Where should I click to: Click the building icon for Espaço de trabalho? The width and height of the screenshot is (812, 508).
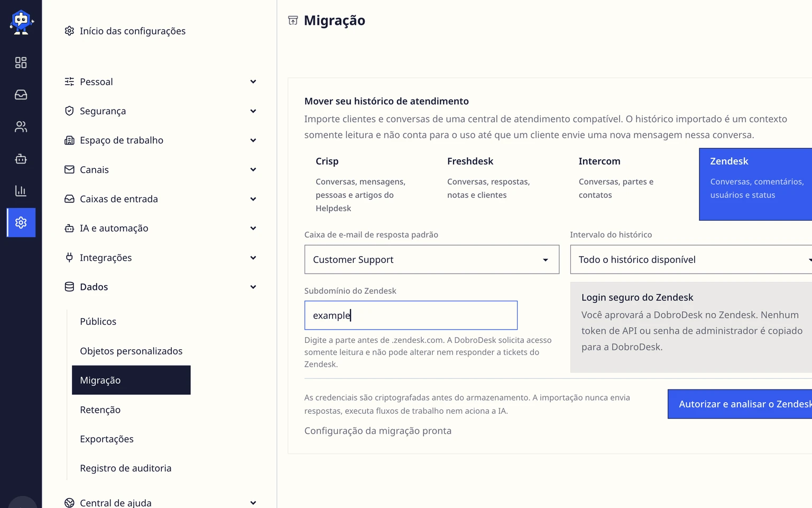[x=69, y=140]
